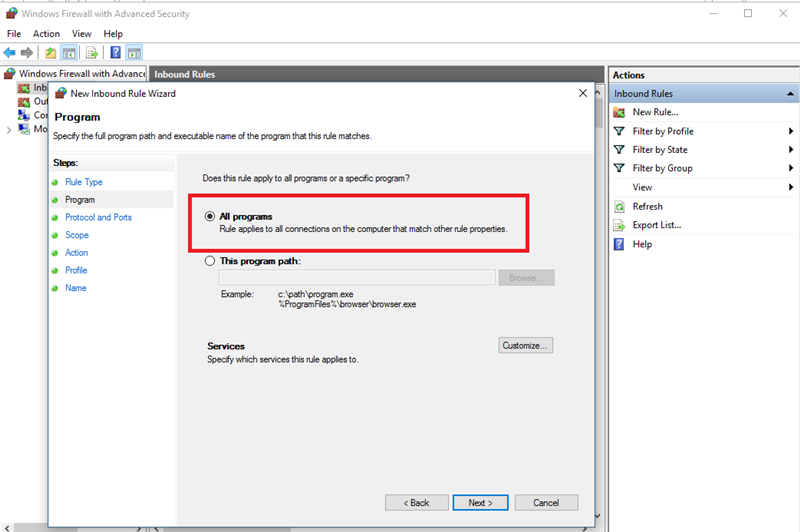Expand the Filter by State submenu arrow

791,150
